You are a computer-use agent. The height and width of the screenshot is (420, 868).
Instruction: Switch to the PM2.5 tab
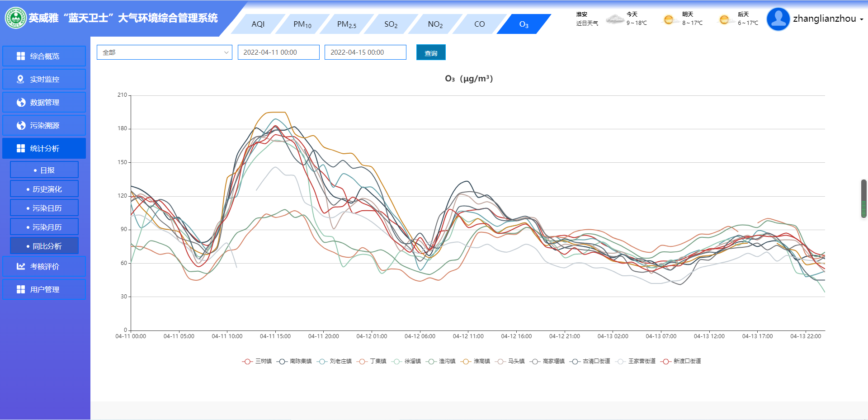click(346, 24)
